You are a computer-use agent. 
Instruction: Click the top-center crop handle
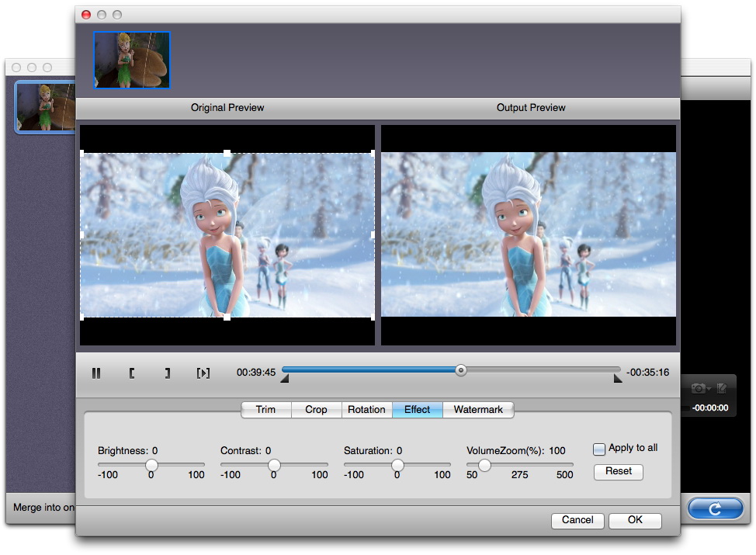(x=227, y=153)
